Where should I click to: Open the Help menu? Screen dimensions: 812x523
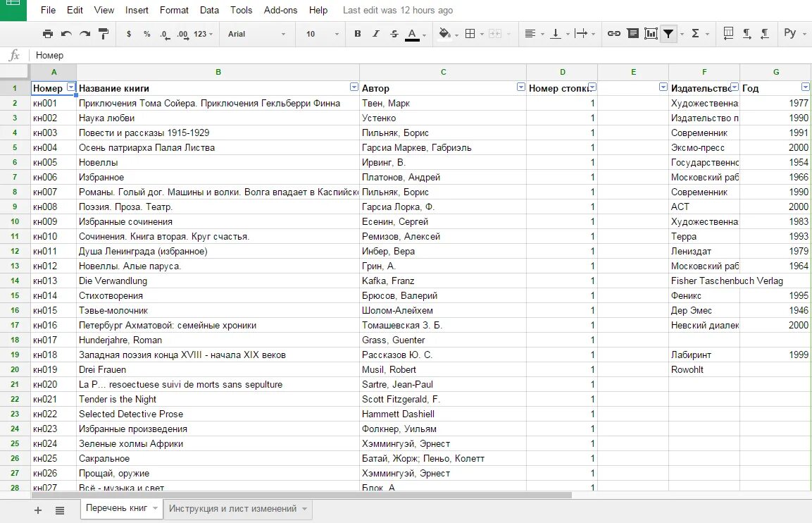[x=318, y=10]
